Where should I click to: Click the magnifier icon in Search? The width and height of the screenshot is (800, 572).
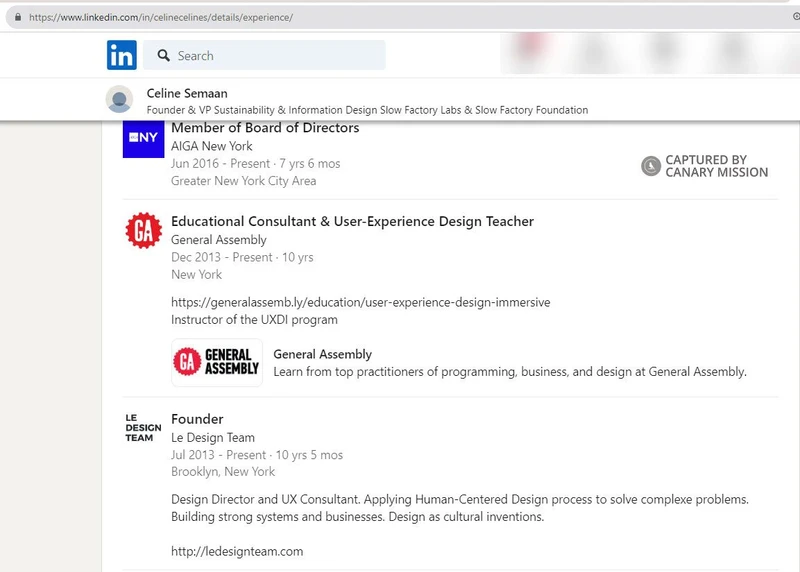tap(163, 55)
